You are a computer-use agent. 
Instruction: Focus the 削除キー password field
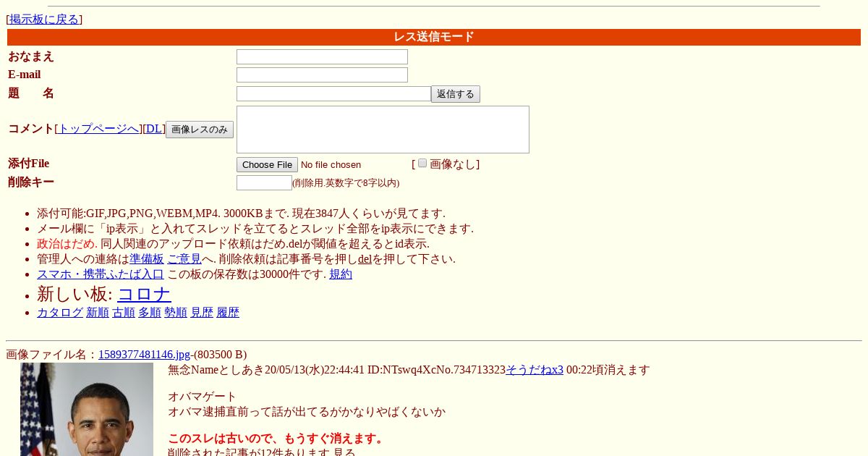264,182
